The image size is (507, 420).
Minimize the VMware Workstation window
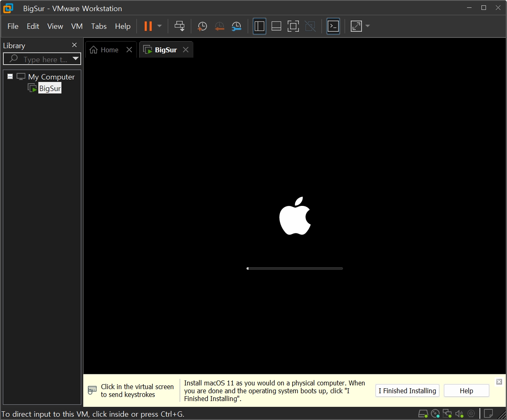click(469, 8)
